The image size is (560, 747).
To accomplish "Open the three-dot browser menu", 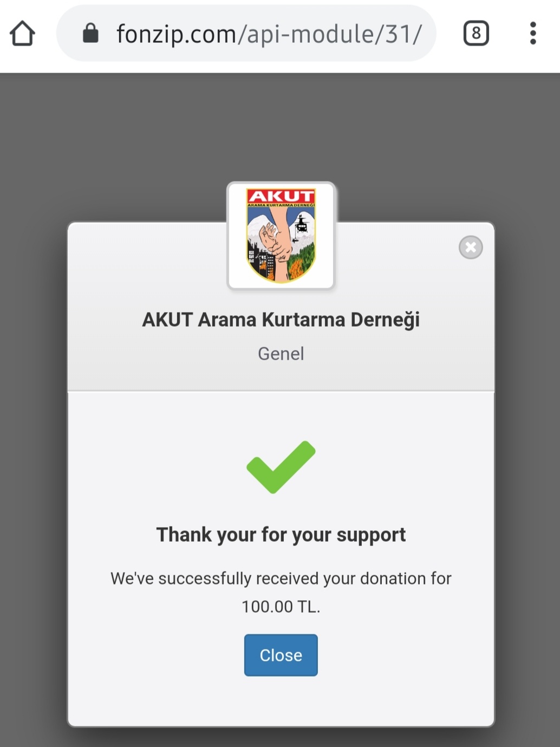I will 533,34.
